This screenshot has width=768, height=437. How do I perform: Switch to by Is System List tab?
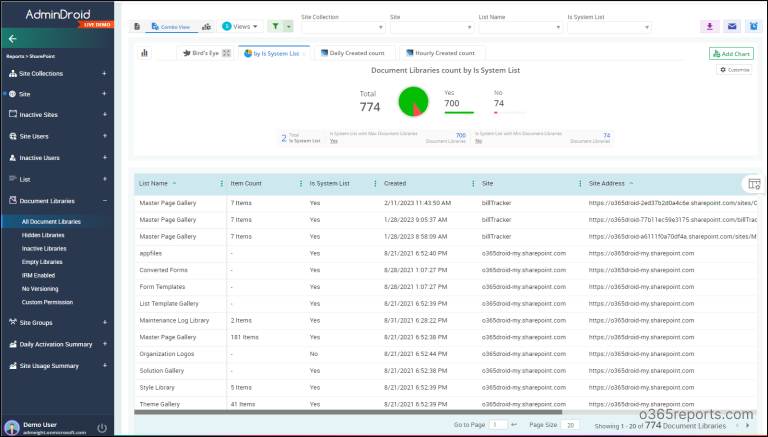[272, 53]
